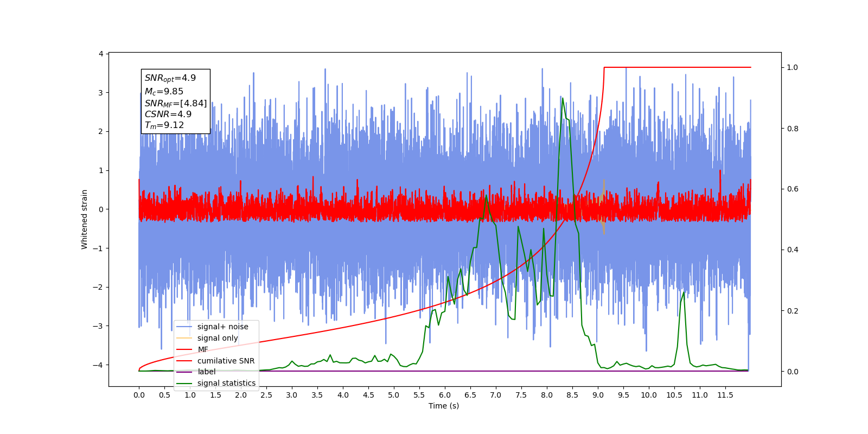
Task: Click the x-axis tick label 9.0
Action: [x=598, y=395]
